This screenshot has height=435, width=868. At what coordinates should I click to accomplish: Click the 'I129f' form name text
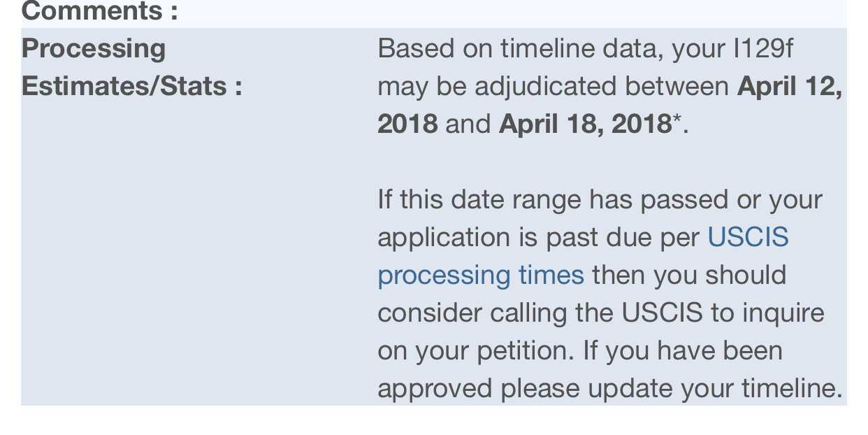[763, 49]
